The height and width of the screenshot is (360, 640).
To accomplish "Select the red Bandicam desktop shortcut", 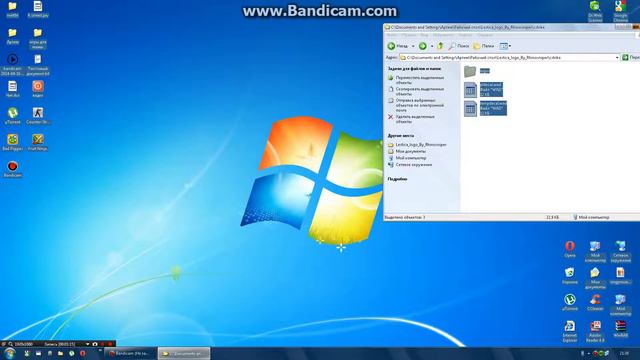I will [13, 169].
